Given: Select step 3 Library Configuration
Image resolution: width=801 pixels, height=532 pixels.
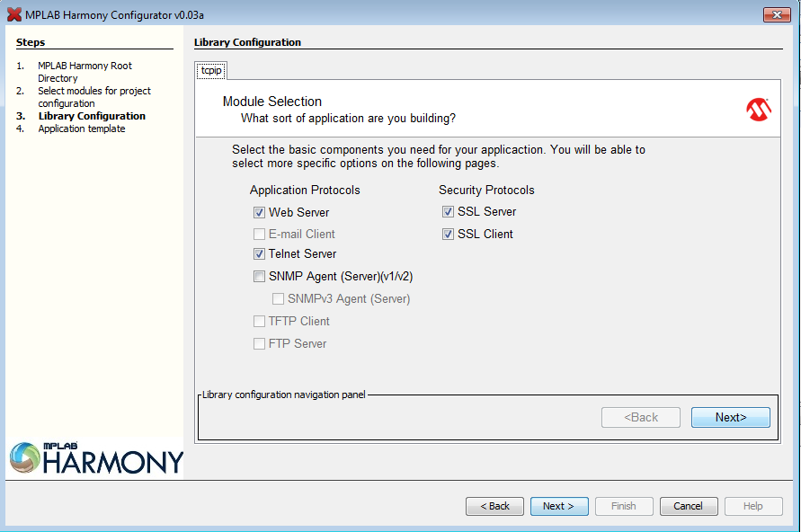Looking at the screenshot, I should coord(92,116).
